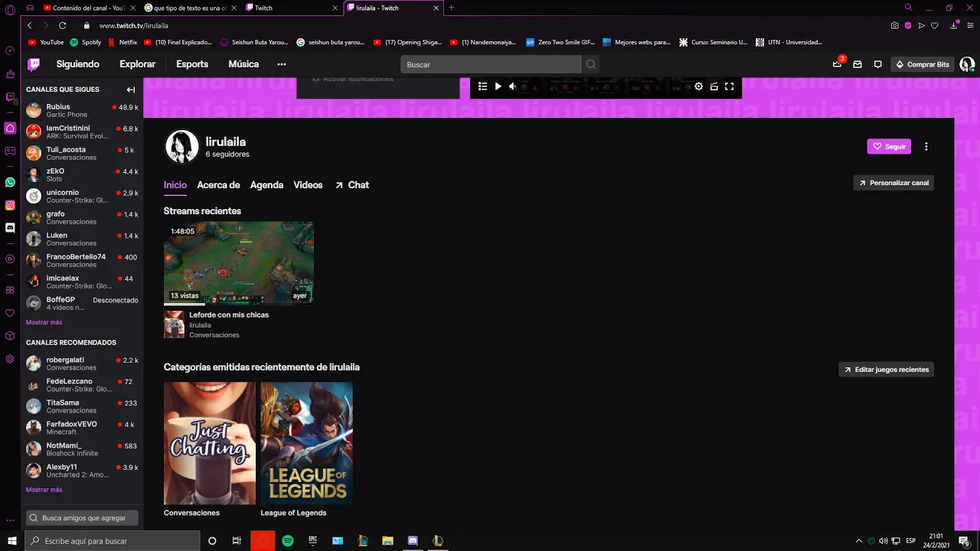Open the Chat pop-out link
Viewport: 980px width, 551px height.
[352, 185]
